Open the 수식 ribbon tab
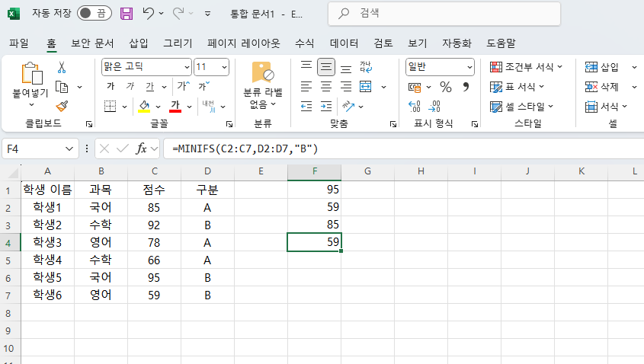 (x=304, y=43)
